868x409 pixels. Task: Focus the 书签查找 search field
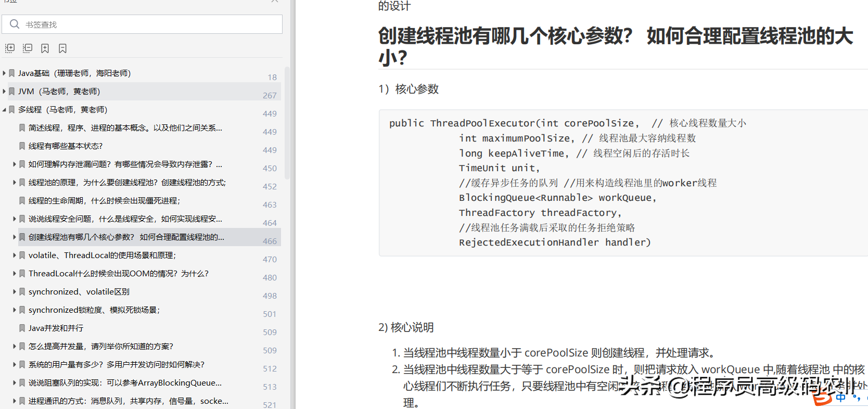coord(142,24)
